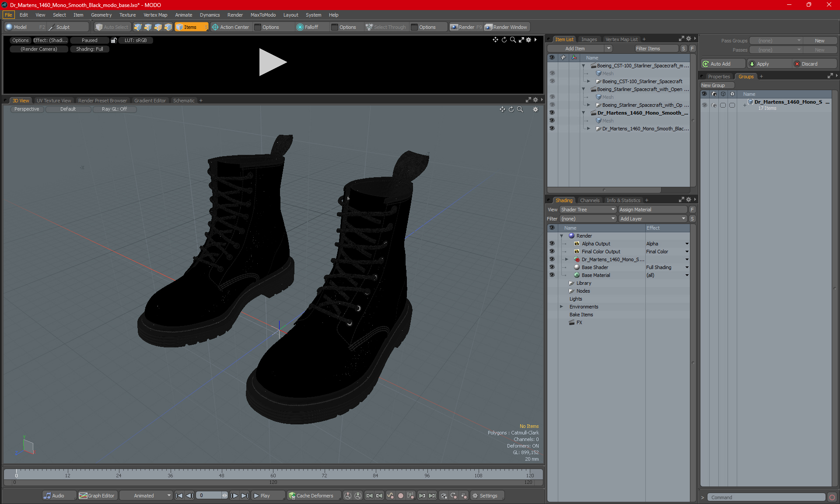The image size is (840, 504).
Task: Toggle visibility of Dr_Martens_1460_Mono_S group in Groups
Action: coord(704,105)
